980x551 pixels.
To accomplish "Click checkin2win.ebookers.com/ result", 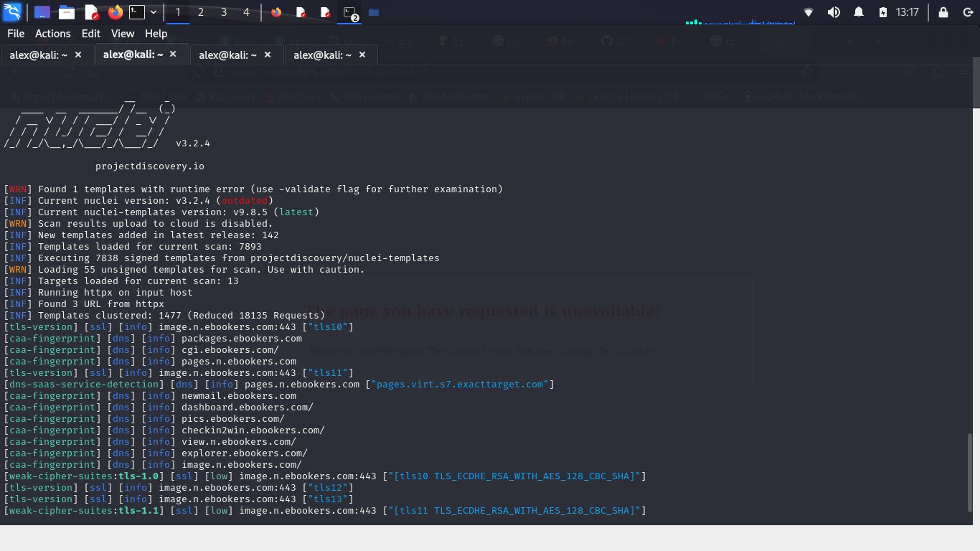I will (x=253, y=430).
